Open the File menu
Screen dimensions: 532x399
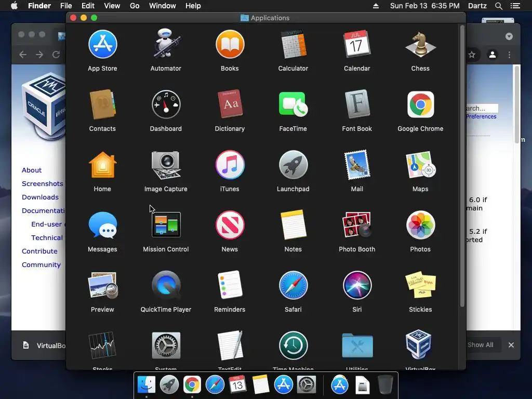coord(66,6)
